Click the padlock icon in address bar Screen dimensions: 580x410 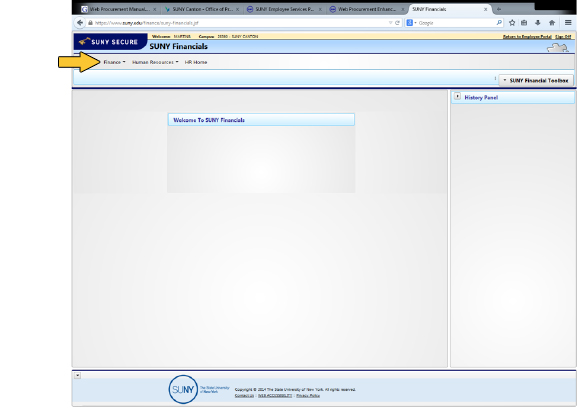(90, 23)
